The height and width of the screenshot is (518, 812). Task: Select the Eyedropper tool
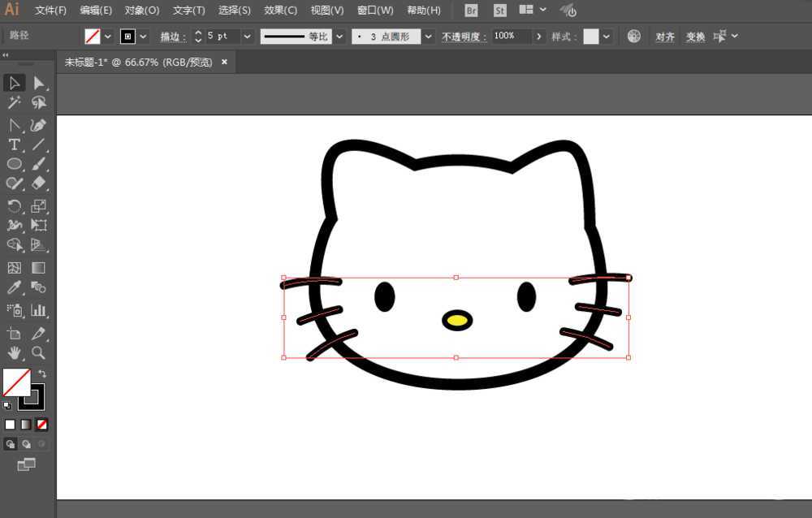click(14, 287)
